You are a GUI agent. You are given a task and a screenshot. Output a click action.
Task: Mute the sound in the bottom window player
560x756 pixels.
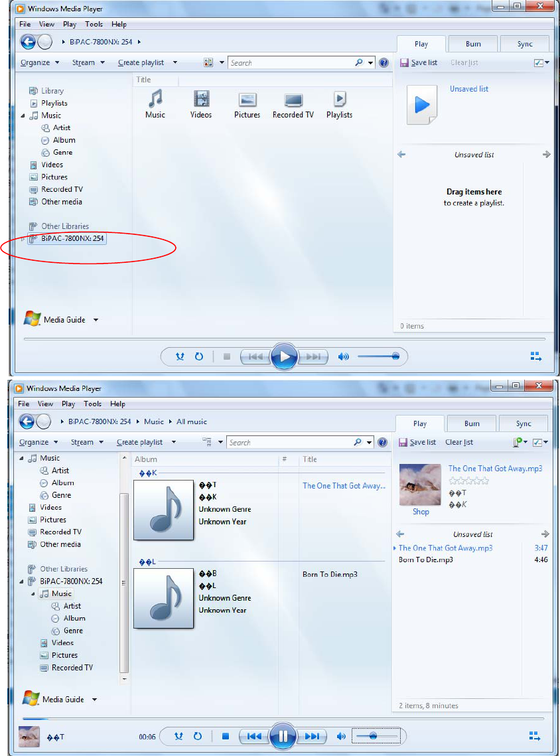tap(341, 736)
